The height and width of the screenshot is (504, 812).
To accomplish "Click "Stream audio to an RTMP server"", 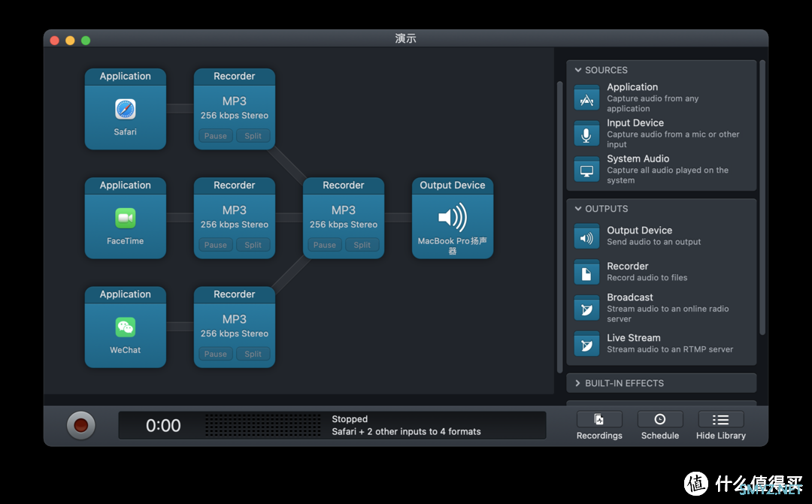I will 670,349.
